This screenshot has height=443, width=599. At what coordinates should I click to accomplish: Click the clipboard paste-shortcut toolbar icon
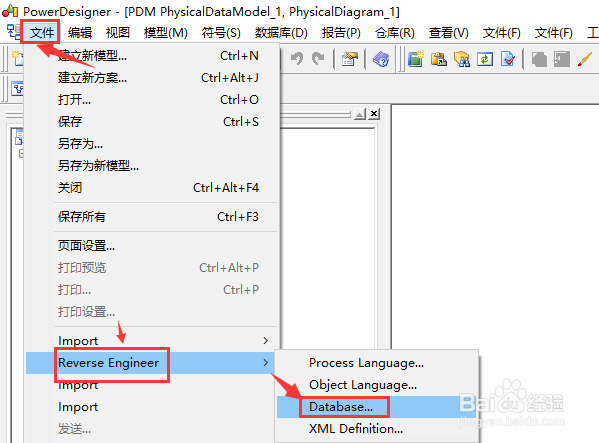439,59
